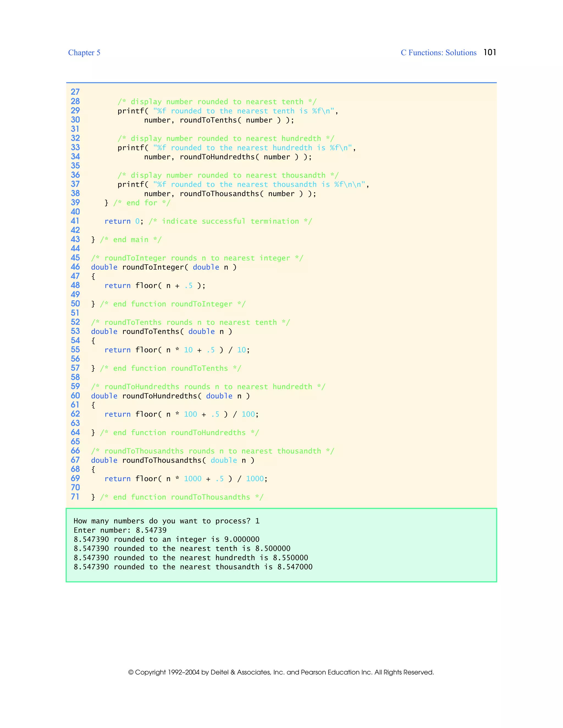Click comment 'roundToHundredths rounds n to nearest hundredth'
This screenshot has height=728, width=563.
208,387
